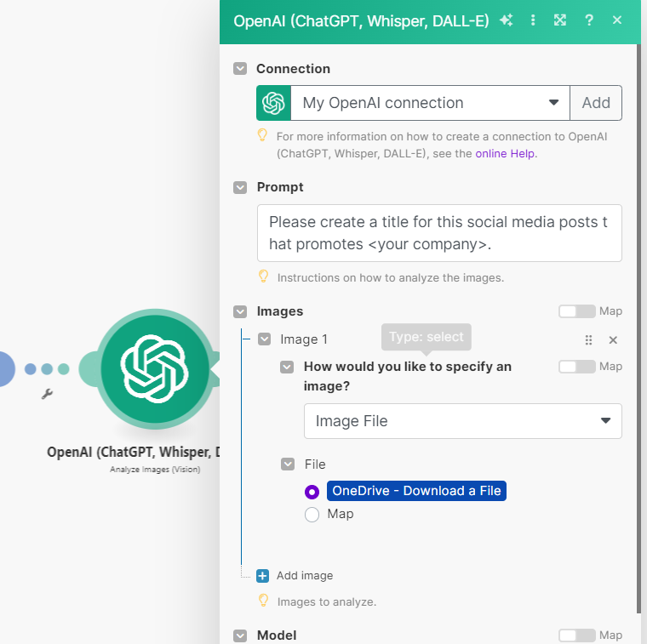
Task: Click the OpenAI module name label on canvas
Action: (x=134, y=452)
